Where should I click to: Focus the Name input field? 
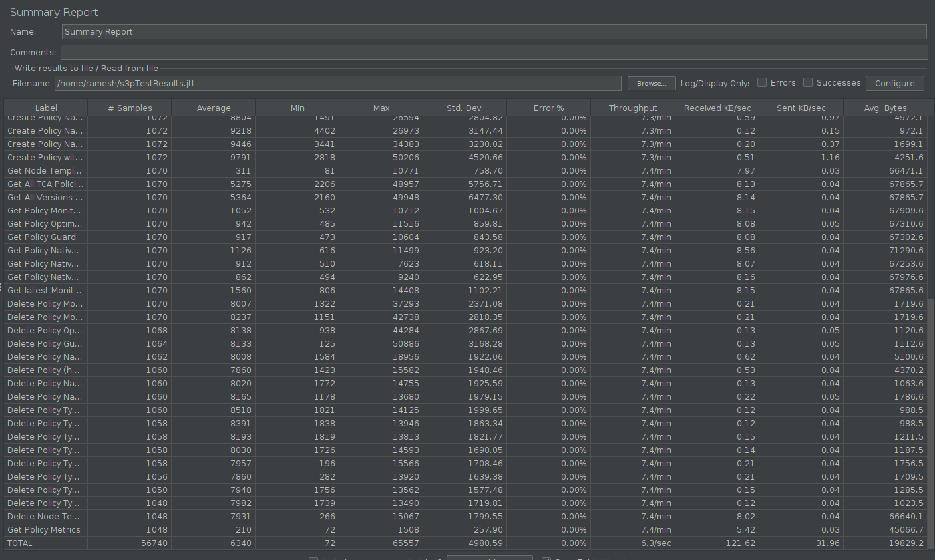494,32
